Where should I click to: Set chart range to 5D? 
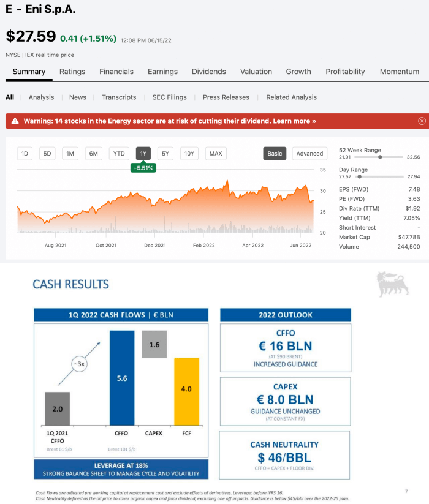[47, 153]
